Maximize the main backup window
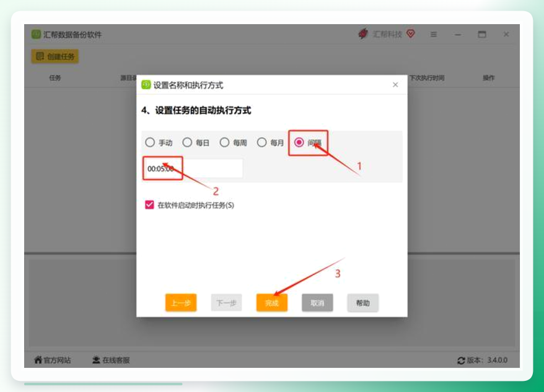Viewport: 544px width, 392px height. pos(482,34)
